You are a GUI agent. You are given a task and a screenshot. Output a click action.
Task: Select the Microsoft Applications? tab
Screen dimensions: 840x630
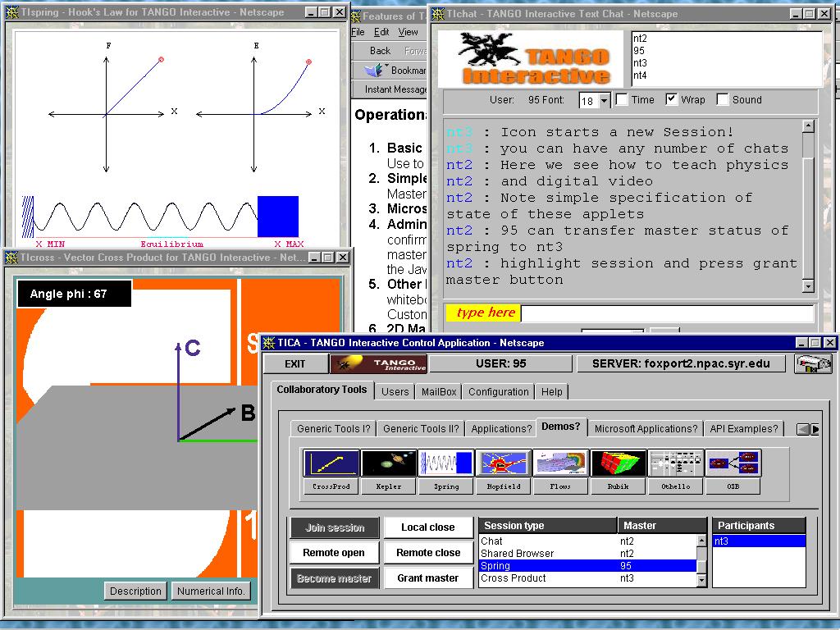tap(646, 428)
